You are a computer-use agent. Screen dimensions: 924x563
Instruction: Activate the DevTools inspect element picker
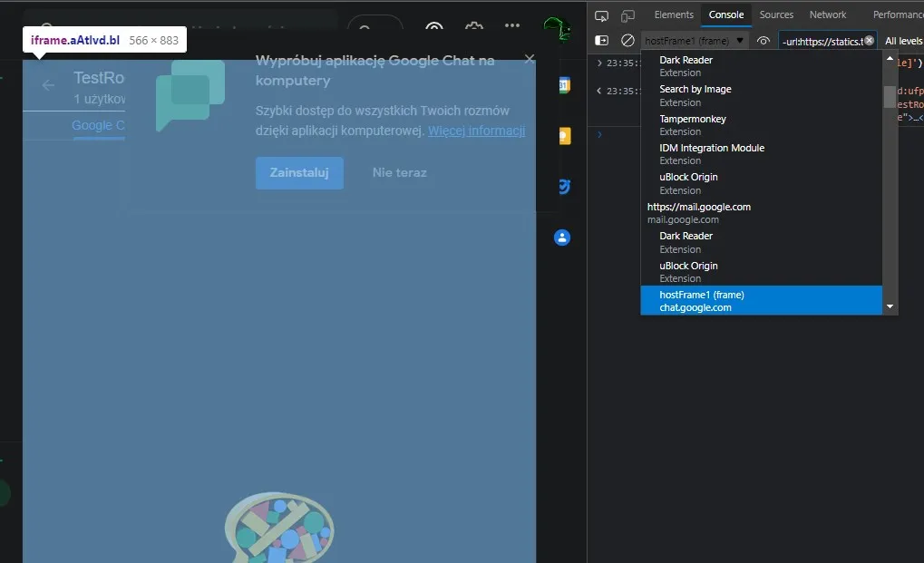pyautogui.click(x=601, y=16)
